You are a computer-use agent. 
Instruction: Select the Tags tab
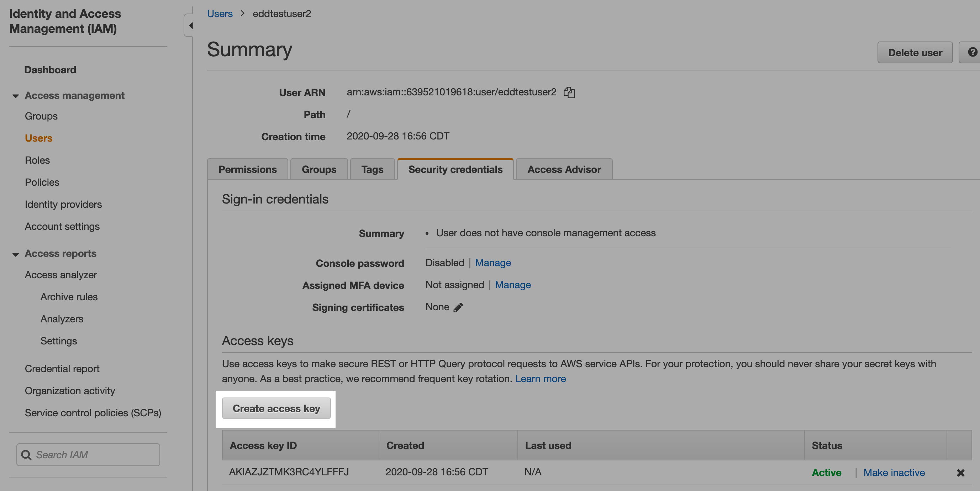tap(372, 169)
